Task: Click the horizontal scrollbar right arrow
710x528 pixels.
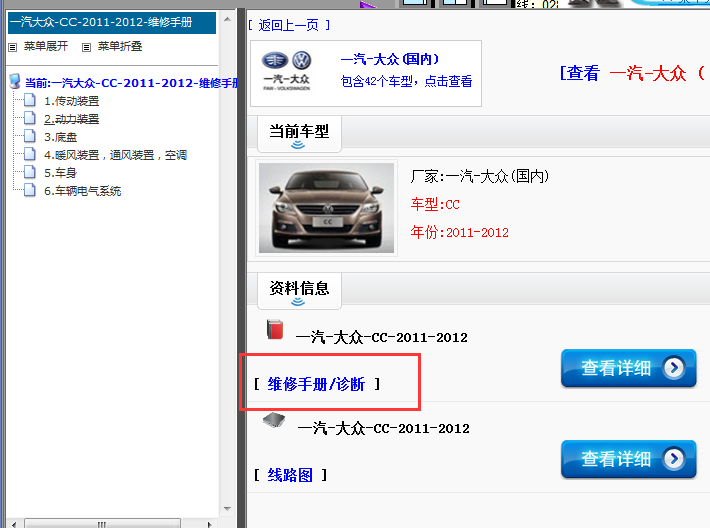Action: click(209, 524)
